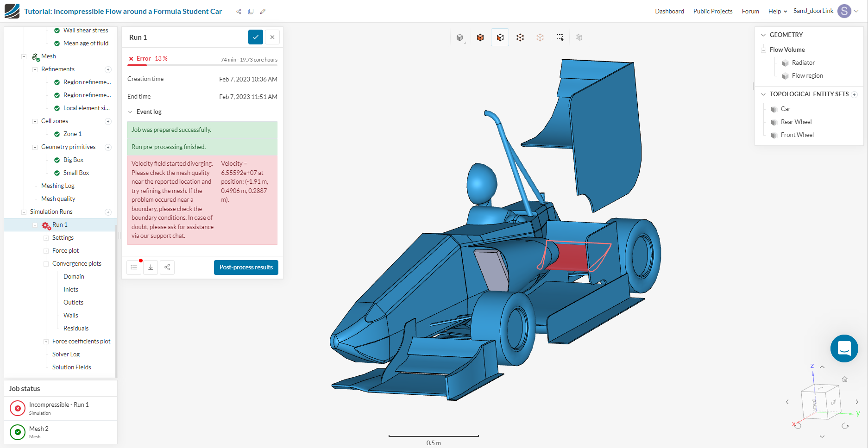Select the Flow region geometry item
The image size is (868, 448).
pyautogui.click(x=808, y=75)
